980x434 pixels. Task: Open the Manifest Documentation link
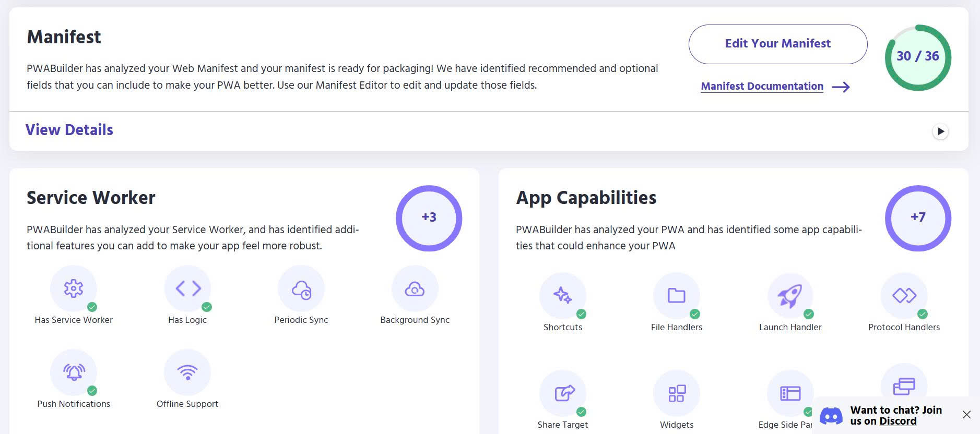[x=762, y=87]
